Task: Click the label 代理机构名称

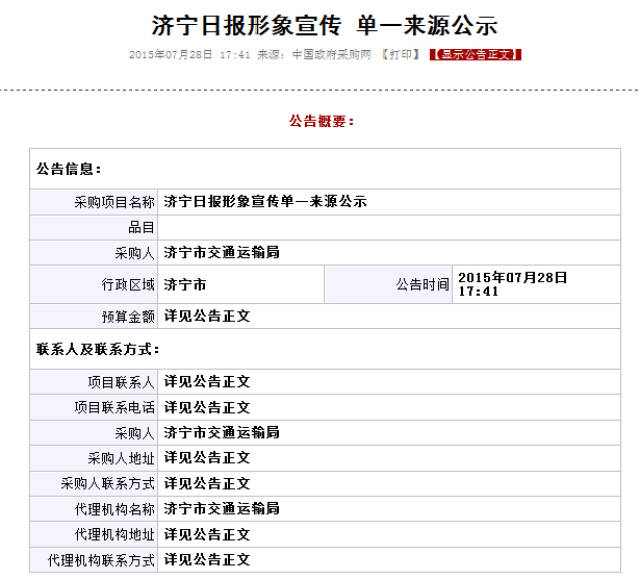Action: pyautogui.click(x=114, y=509)
